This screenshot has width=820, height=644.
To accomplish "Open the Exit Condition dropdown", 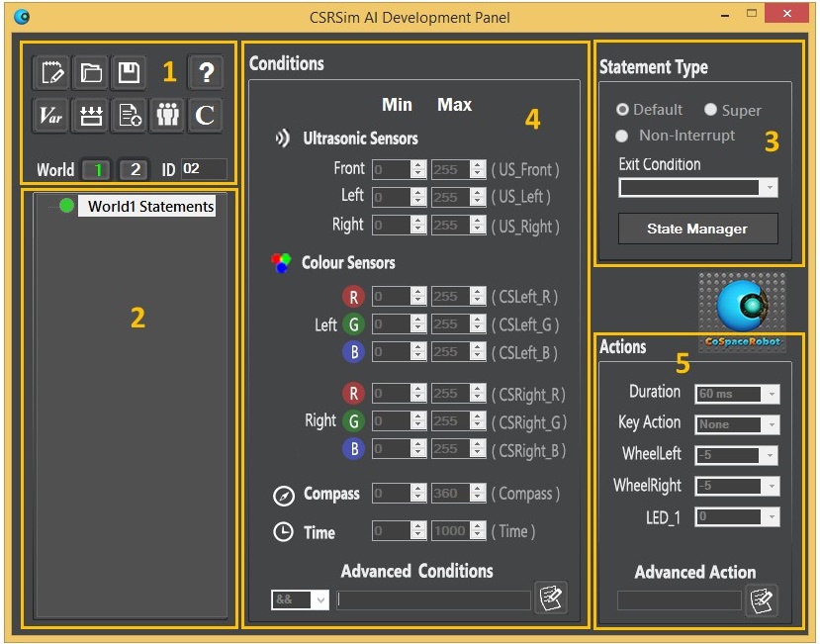I will [x=770, y=188].
